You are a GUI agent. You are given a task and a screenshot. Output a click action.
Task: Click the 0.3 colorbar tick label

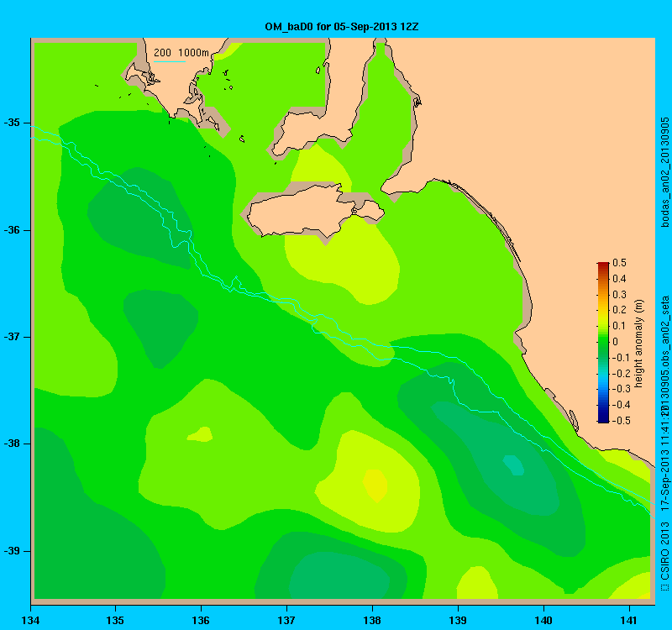[x=619, y=295]
